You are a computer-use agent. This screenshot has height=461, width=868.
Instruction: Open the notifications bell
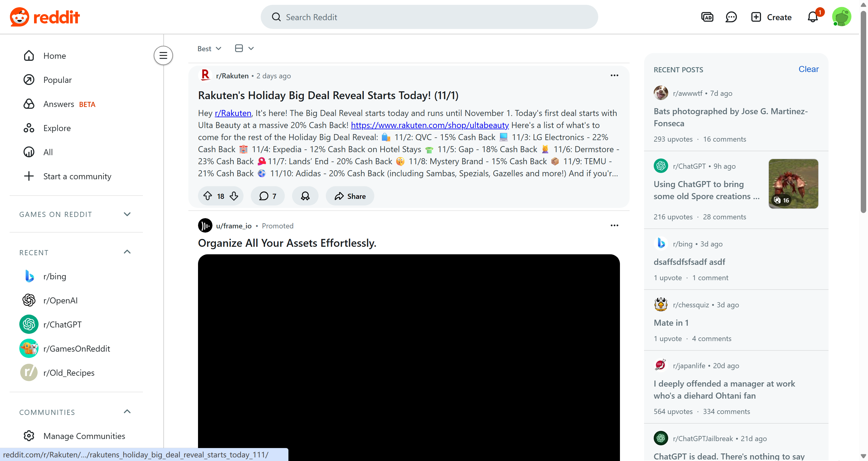coord(813,17)
